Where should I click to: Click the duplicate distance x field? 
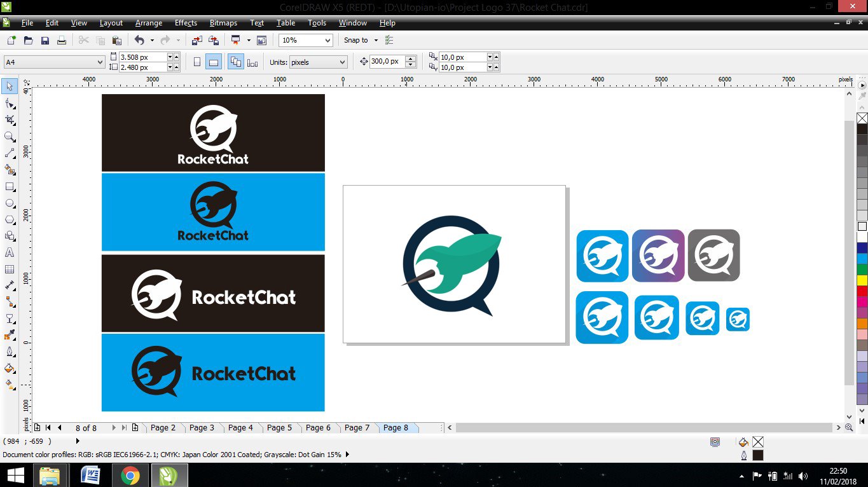(462, 57)
